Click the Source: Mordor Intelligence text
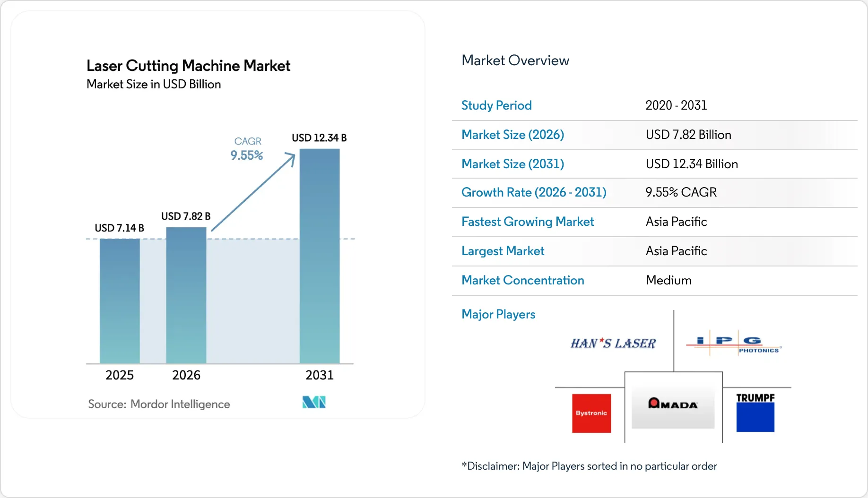868x498 pixels. click(x=159, y=404)
